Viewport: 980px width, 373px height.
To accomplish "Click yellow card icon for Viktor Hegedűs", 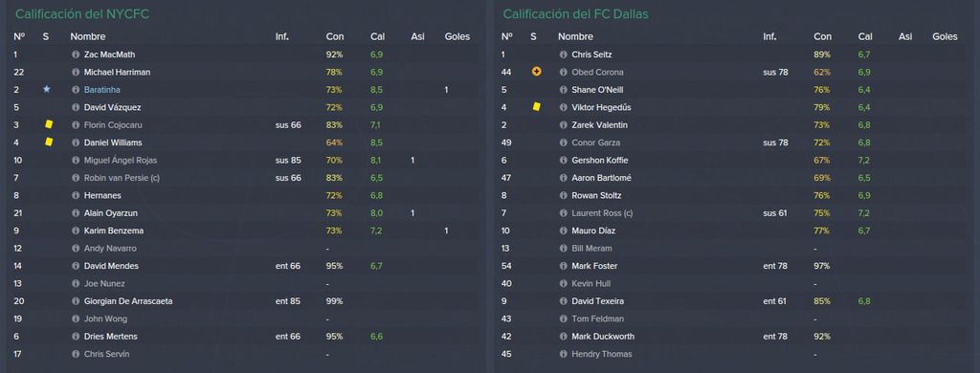I will point(536,107).
